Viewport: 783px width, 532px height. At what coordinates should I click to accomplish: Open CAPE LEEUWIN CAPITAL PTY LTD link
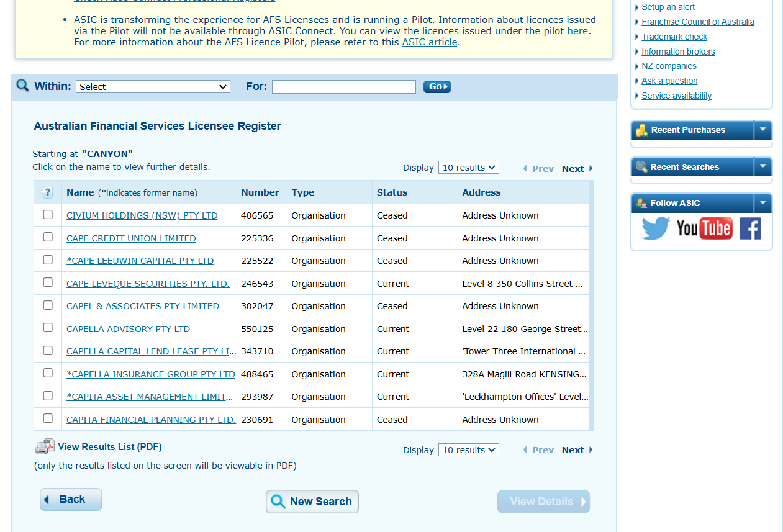(x=140, y=261)
